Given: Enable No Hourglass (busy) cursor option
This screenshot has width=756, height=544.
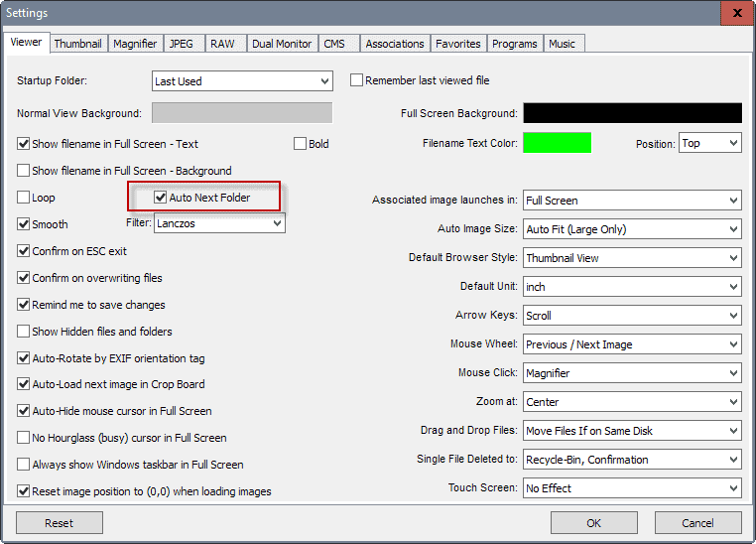Looking at the screenshot, I should click(23, 438).
